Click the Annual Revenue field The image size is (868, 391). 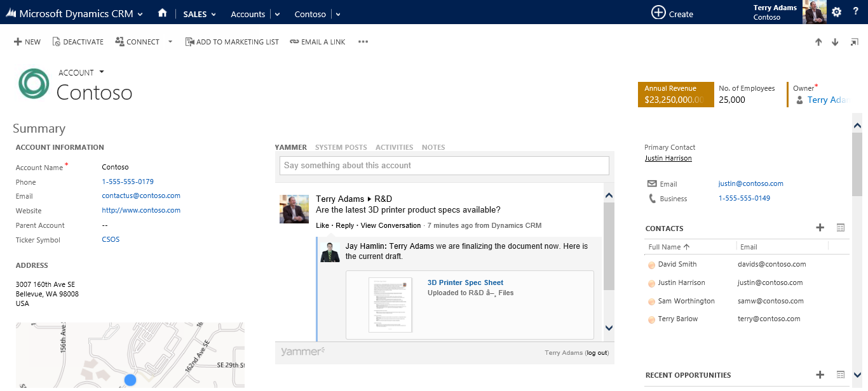[x=675, y=95]
